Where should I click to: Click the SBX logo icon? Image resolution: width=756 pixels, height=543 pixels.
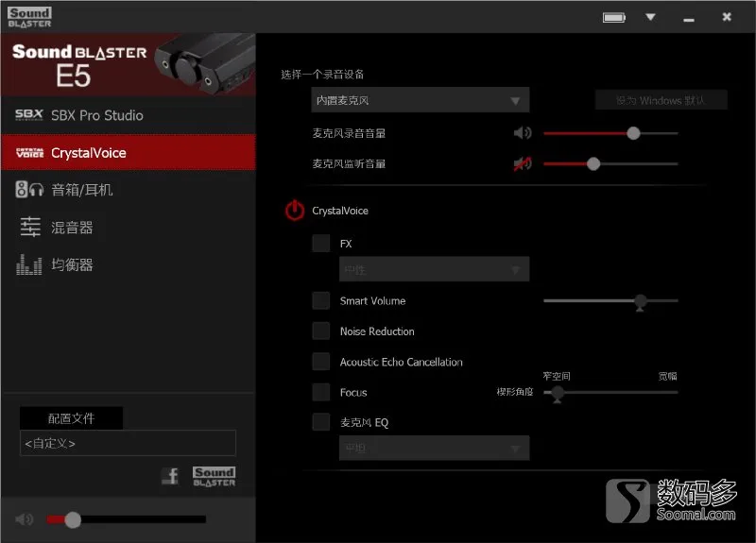click(x=29, y=114)
